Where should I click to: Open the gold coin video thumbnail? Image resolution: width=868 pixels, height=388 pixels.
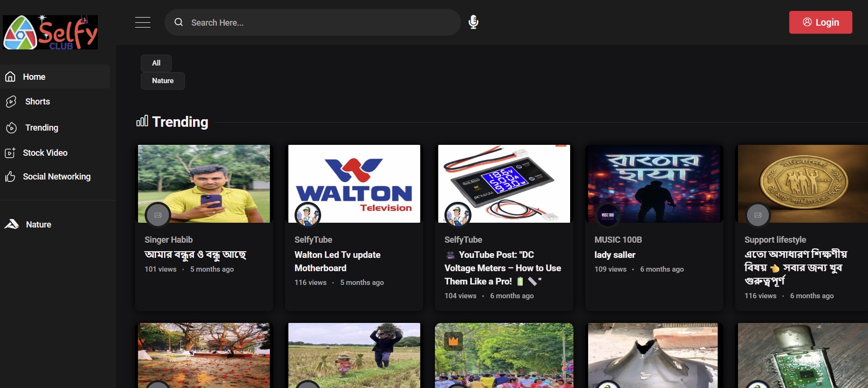point(803,184)
